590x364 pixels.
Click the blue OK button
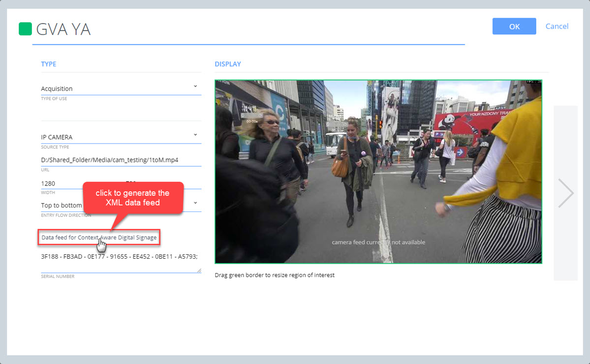click(x=514, y=27)
